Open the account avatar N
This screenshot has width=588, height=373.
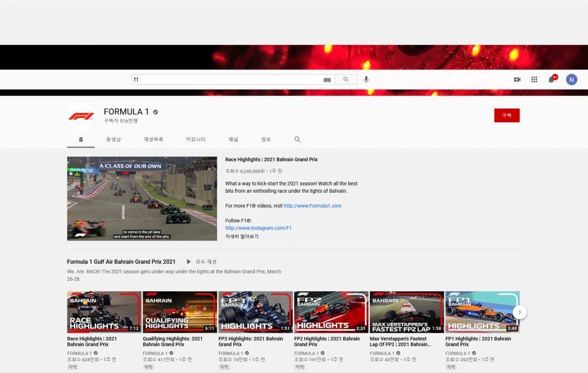pyautogui.click(x=572, y=80)
